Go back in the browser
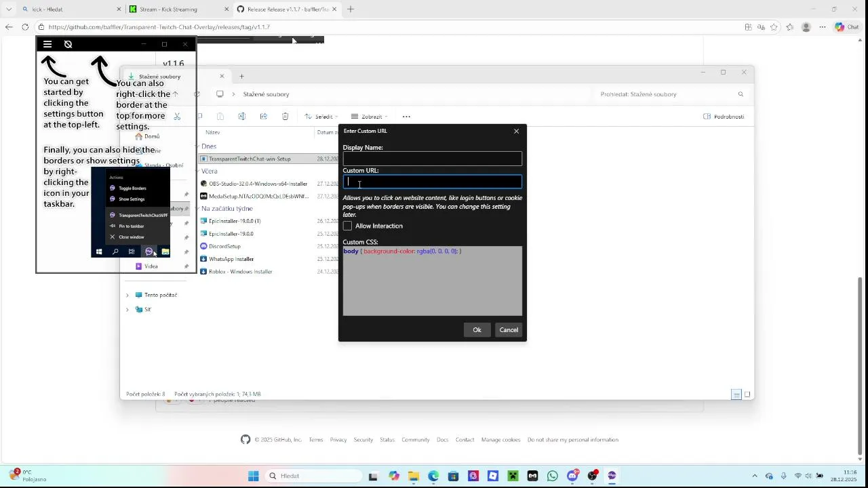The width and height of the screenshot is (868, 488). (9, 27)
